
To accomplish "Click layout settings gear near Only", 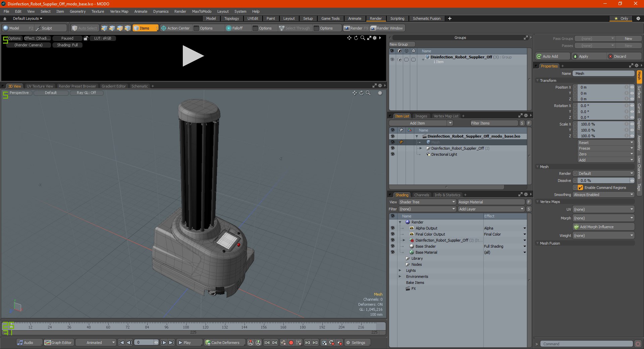I will pos(638,18).
